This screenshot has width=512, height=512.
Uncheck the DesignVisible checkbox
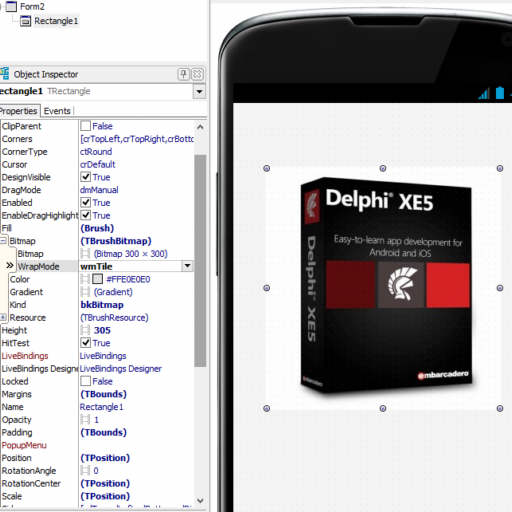86,177
